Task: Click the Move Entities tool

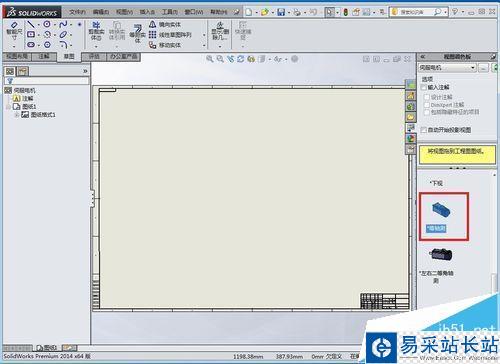Action: coord(165,45)
